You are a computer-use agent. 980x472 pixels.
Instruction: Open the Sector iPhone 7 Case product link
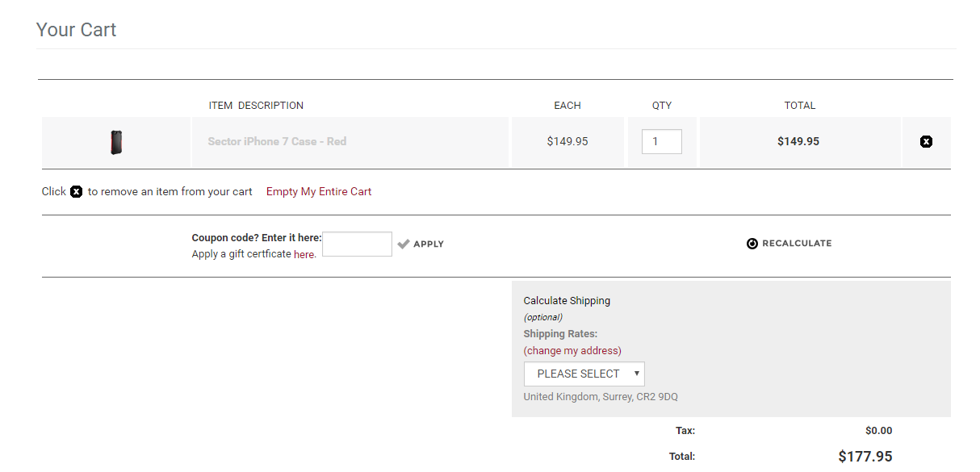click(277, 142)
